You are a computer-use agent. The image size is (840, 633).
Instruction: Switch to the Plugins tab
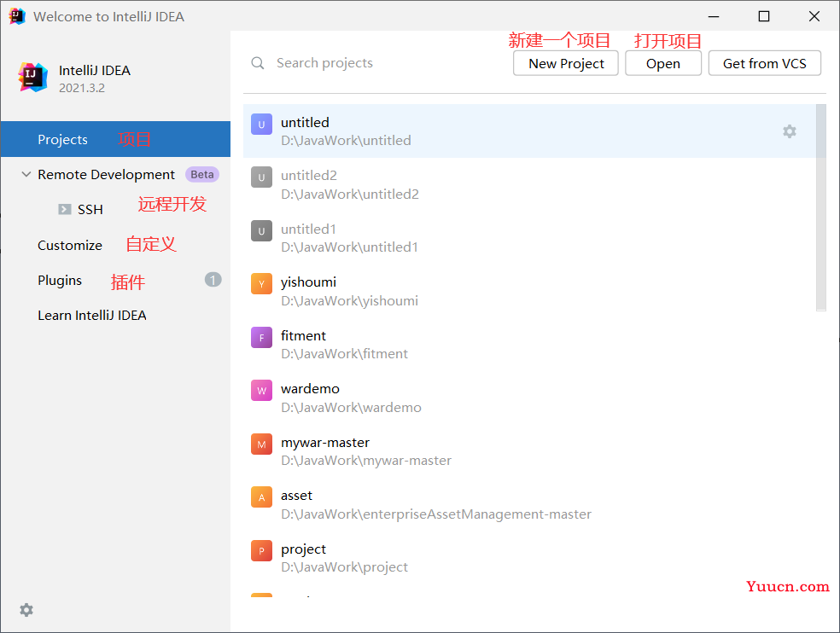(60, 281)
